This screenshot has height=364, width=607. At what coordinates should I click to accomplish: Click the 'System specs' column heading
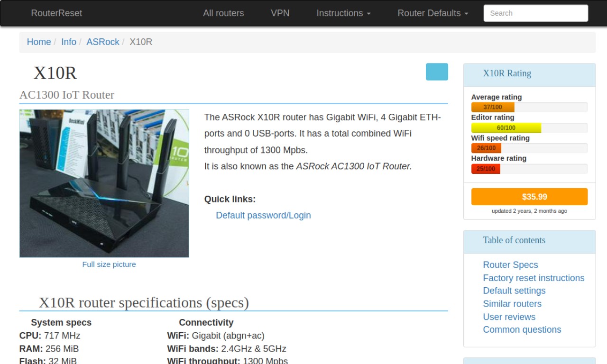click(61, 322)
